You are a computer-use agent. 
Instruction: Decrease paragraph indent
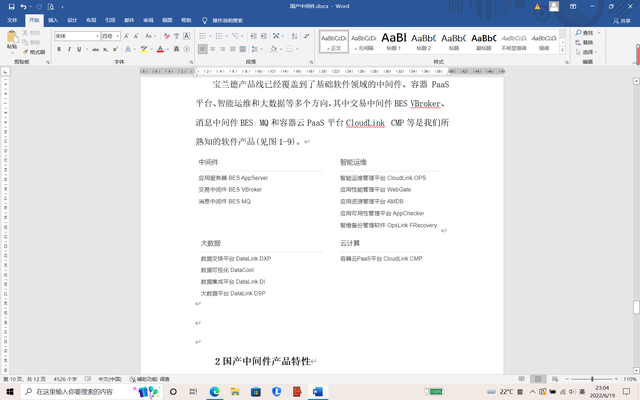253,36
